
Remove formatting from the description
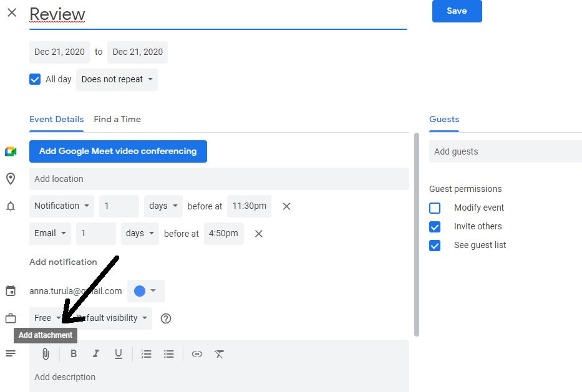(220, 354)
